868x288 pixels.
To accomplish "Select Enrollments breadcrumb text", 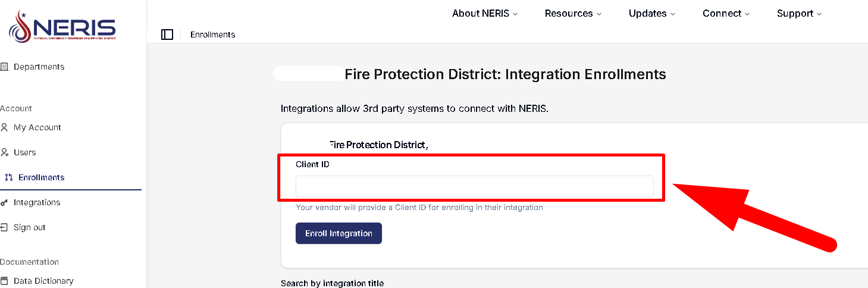I will (212, 35).
